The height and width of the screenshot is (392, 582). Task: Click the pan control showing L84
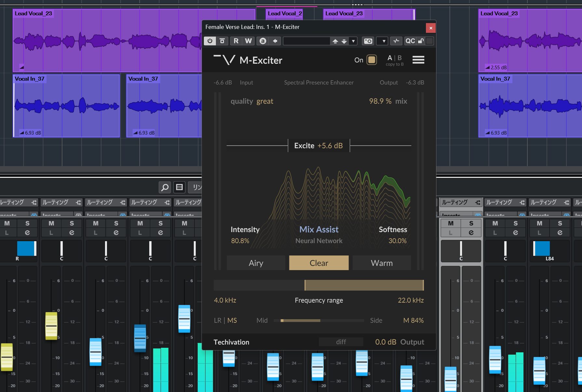coord(549,251)
